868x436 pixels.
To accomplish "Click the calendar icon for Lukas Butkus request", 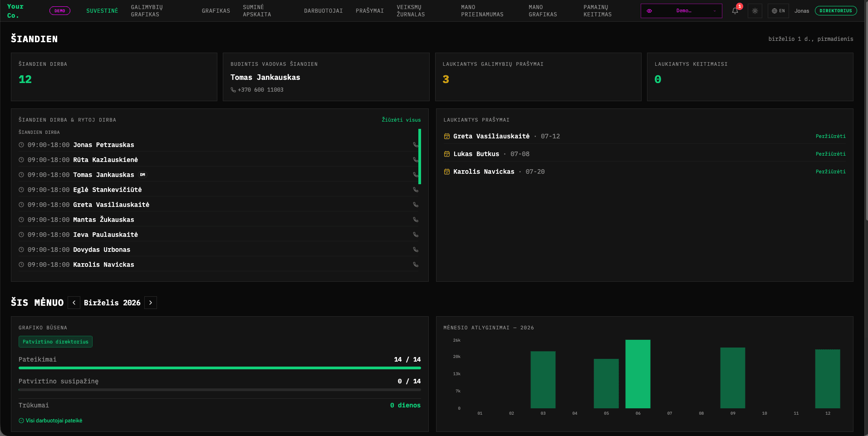I will coord(447,154).
